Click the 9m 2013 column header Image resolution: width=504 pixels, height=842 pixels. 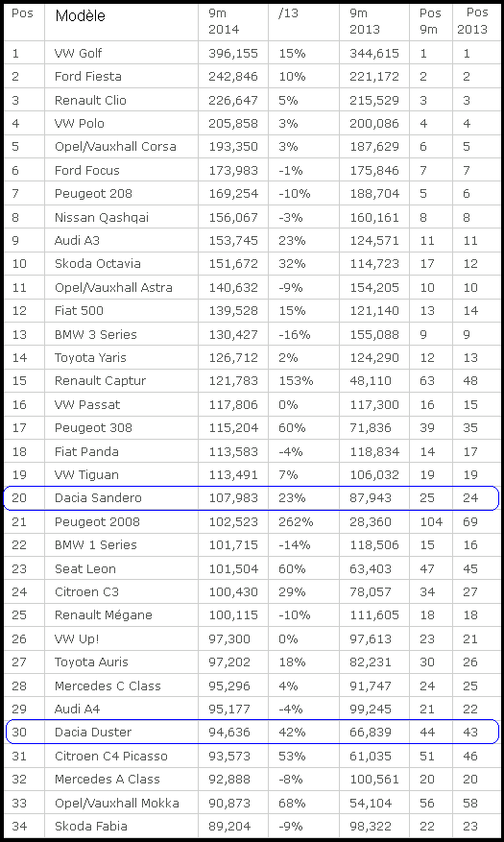[366, 21]
